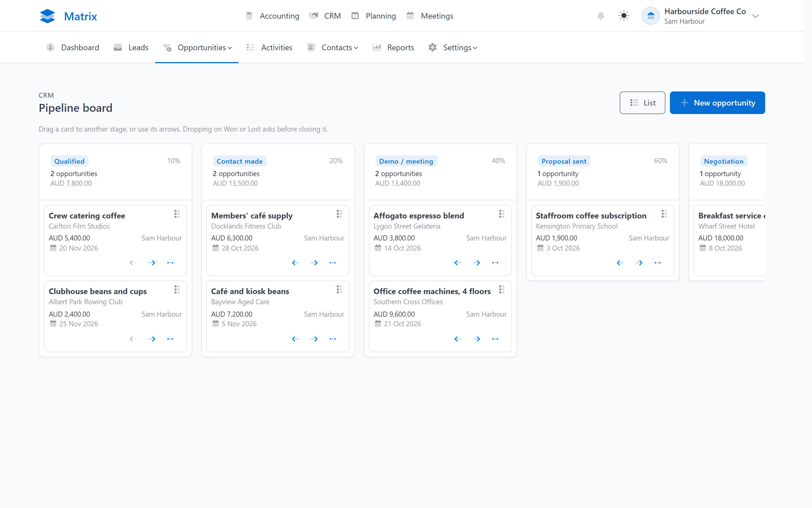Open more options for Members' café supply
Screen dimensions: 812x508
pos(333,263)
